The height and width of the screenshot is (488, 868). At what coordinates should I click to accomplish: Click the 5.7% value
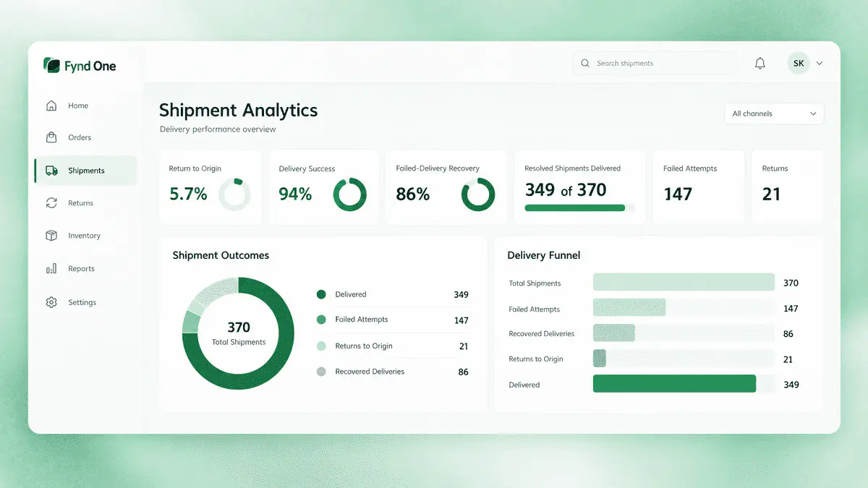tap(188, 194)
